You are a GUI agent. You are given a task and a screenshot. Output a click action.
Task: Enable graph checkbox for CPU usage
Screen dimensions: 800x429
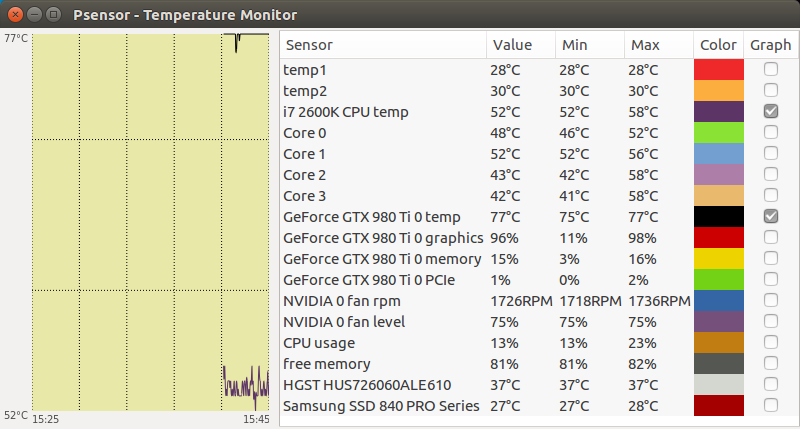pos(770,342)
